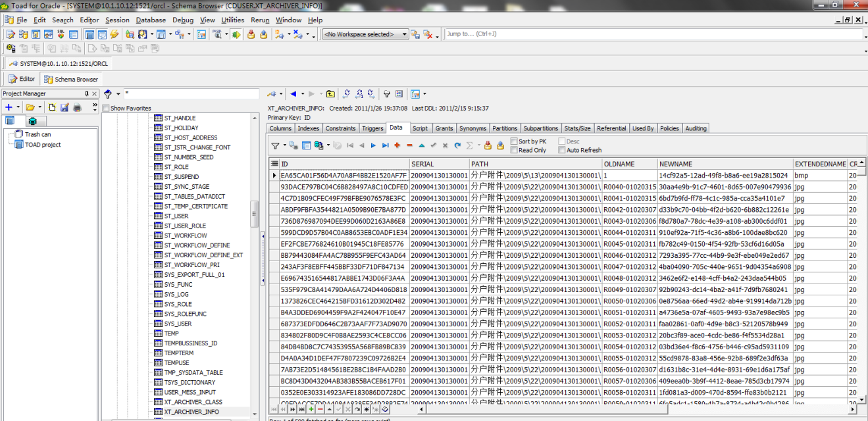Viewport: 868px width, 421px height.
Task: Pin the Project Manager panel
Action: click(86, 94)
